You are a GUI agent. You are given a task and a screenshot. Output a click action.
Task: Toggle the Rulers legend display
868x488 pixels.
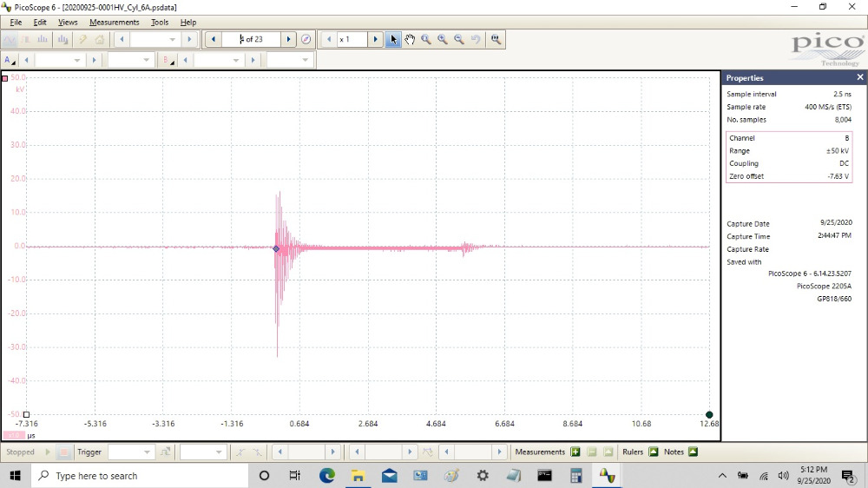click(x=653, y=452)
